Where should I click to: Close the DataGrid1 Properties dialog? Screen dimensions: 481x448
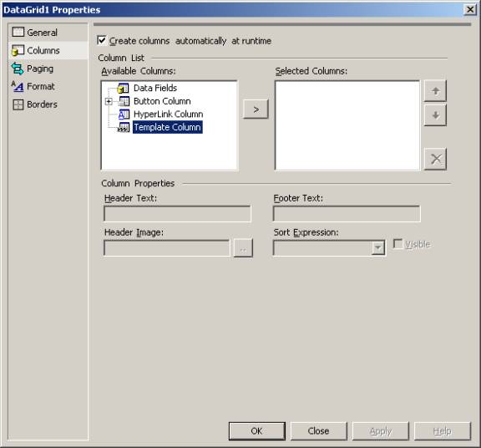(470, 9)
